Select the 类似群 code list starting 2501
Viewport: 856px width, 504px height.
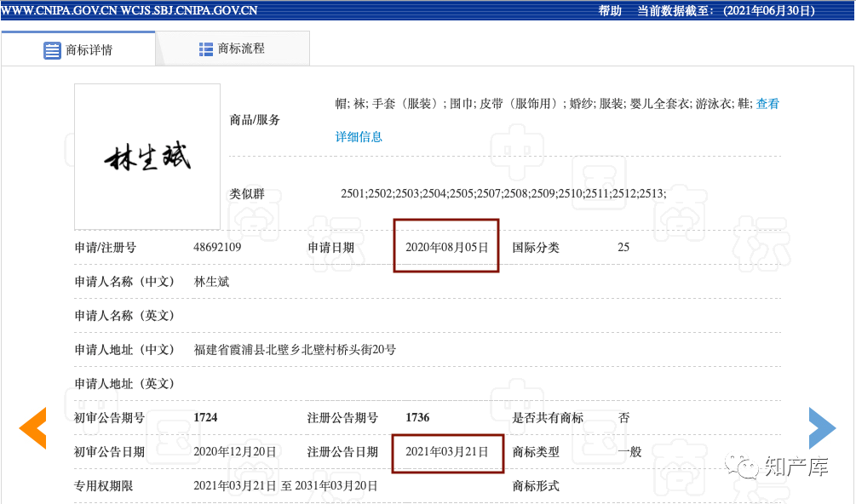click(503, 194)
